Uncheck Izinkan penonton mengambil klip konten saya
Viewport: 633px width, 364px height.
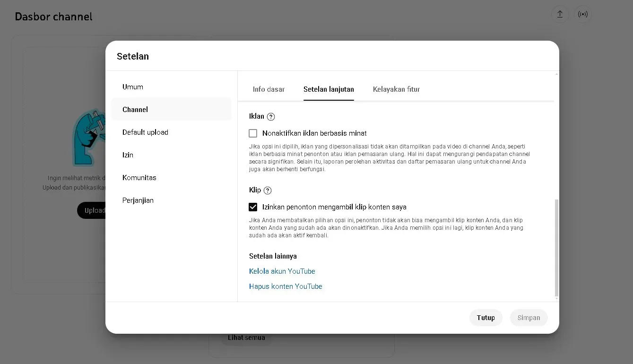click(x=253, y=207)
